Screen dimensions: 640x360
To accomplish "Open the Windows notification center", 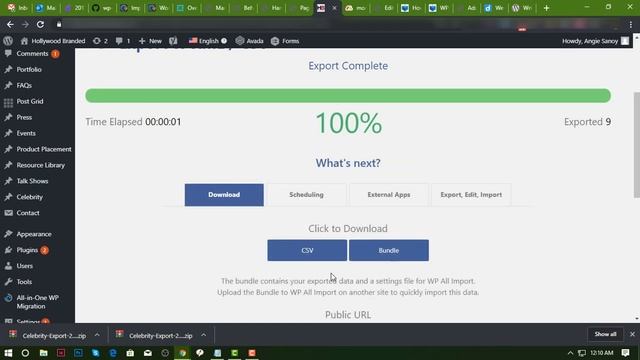I will point(625,353).
